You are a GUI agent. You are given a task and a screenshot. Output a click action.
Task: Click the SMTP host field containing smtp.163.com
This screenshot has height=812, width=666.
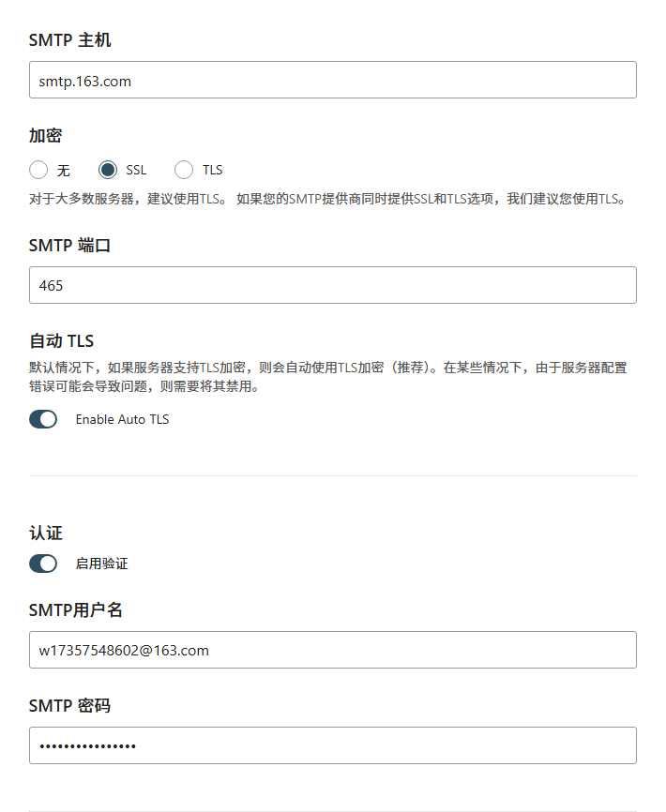(x=332, y=81)
